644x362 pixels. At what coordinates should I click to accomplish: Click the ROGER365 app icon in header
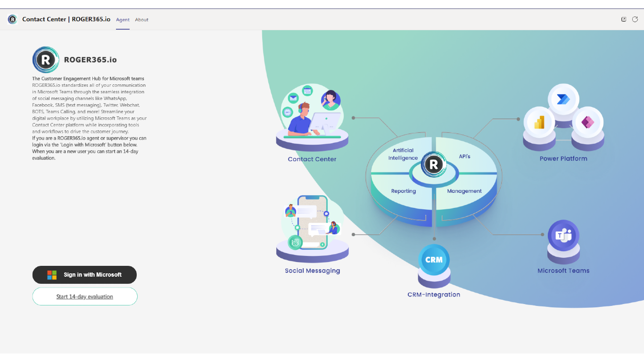tap(12, 19)
